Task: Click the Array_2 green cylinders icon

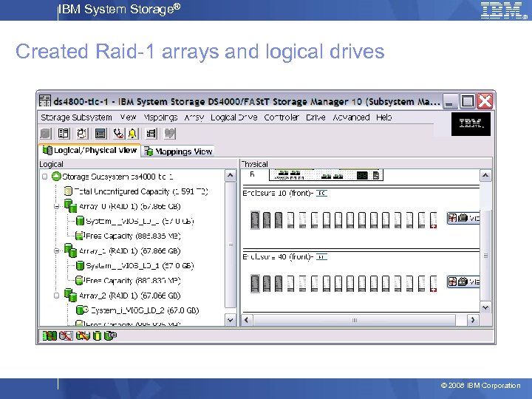Action: 70,295
